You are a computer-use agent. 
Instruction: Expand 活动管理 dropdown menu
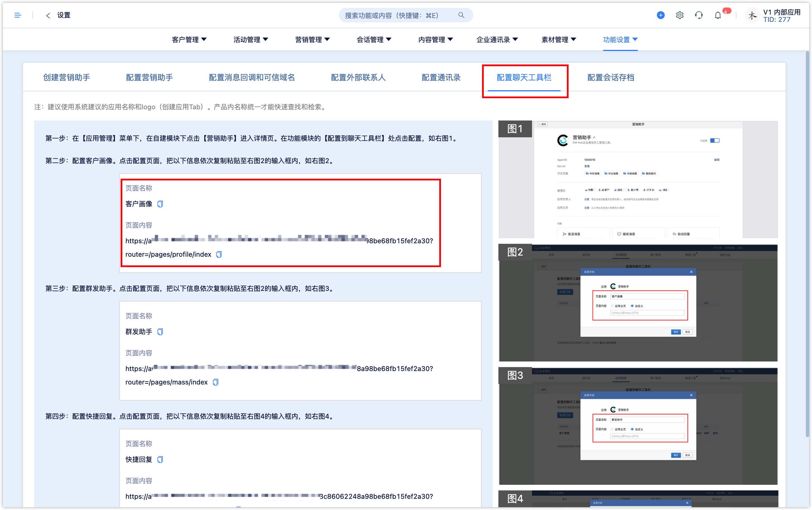coord(251,40)
